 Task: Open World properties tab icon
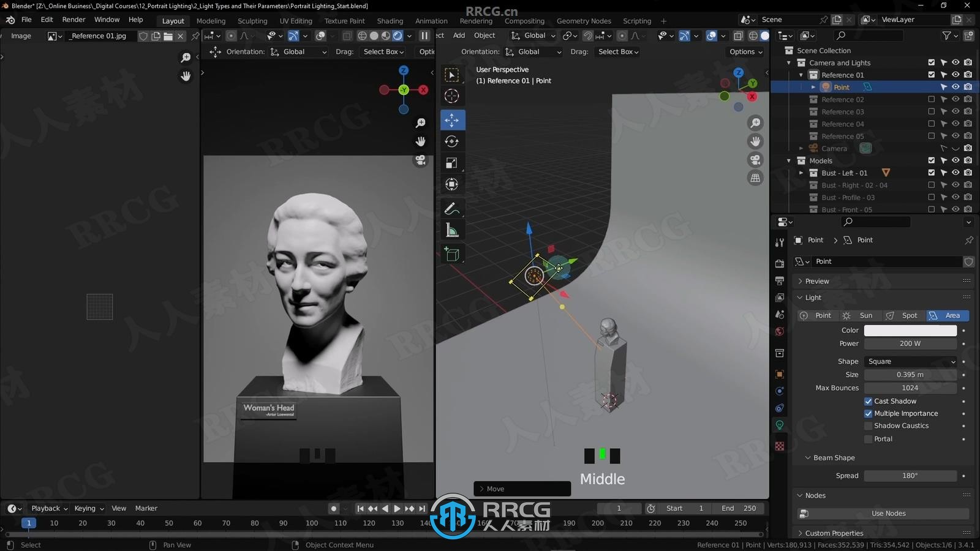779,331
